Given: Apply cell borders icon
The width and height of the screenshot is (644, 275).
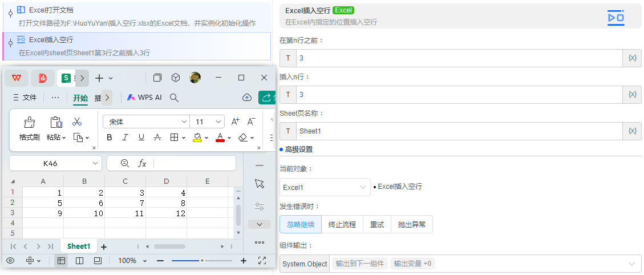Looking at the screenshot, I should click(174, 137).
